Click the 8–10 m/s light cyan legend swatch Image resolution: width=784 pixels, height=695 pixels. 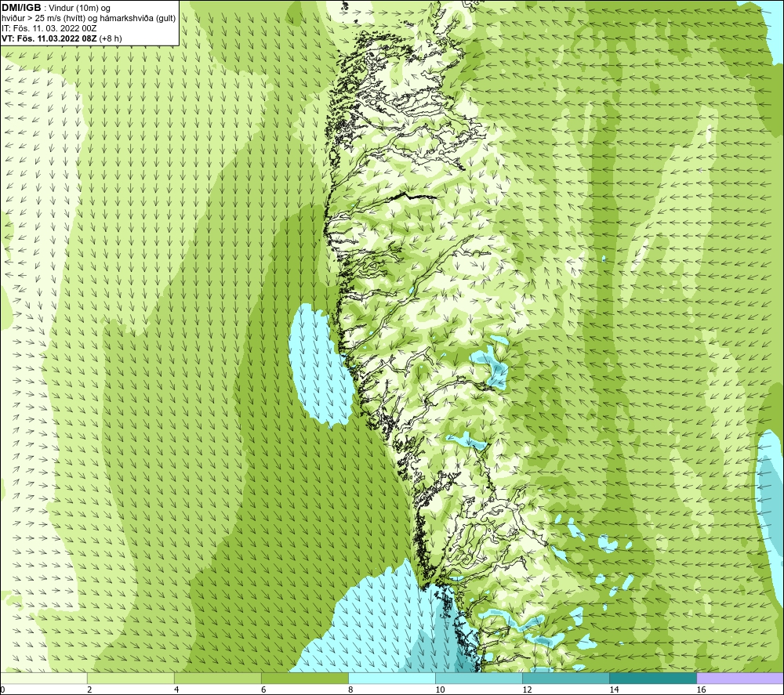coord(392,678)
